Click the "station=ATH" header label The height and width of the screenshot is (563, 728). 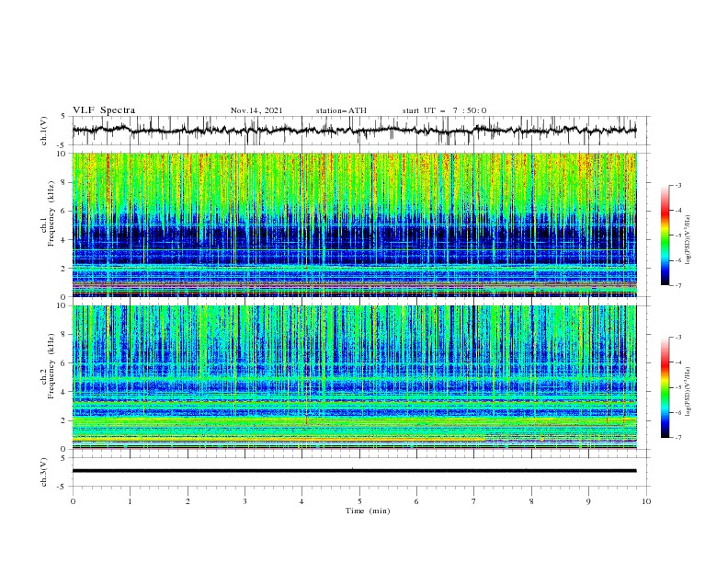click(x=341, y=110)
